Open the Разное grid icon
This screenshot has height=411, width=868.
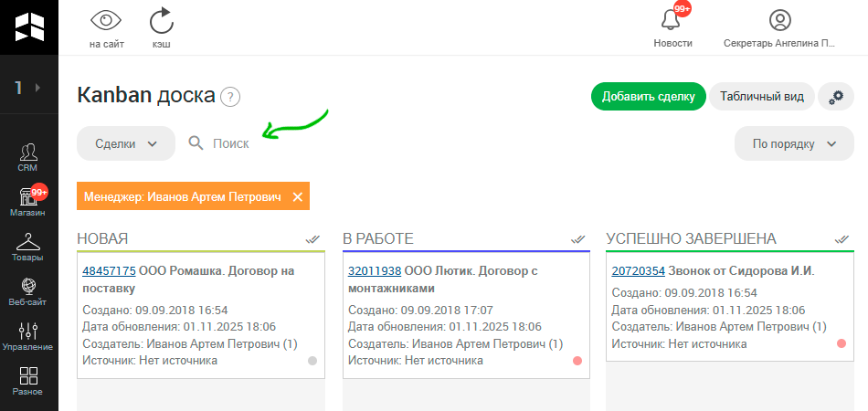(x=27, y=380)
